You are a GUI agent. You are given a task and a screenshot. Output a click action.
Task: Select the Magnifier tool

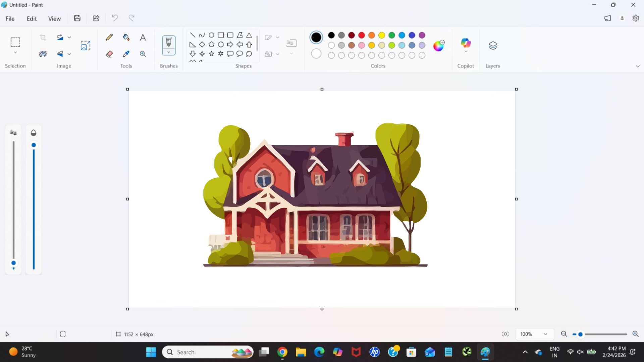(x=143, y=54)
